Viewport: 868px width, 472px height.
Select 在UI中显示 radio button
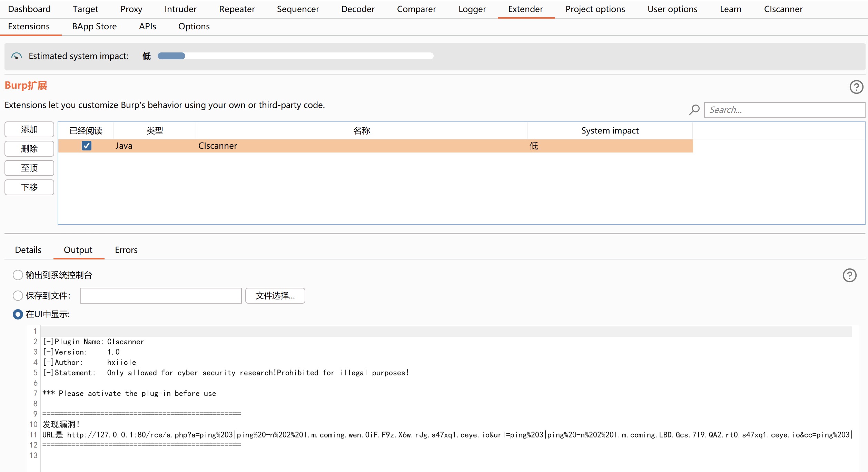[18, 314]
